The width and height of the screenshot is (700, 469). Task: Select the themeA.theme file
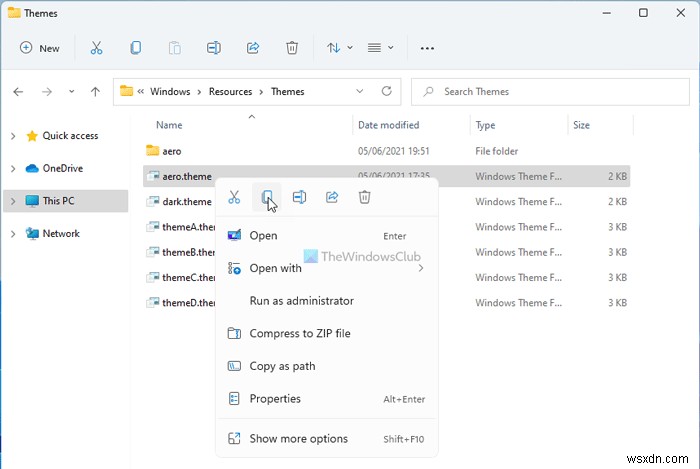[x=179, y=227]
